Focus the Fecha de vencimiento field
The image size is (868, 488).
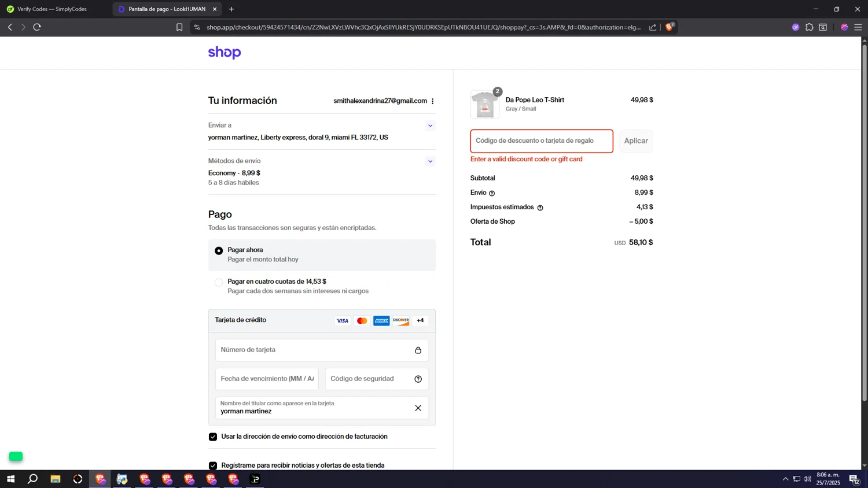(267, 379)
